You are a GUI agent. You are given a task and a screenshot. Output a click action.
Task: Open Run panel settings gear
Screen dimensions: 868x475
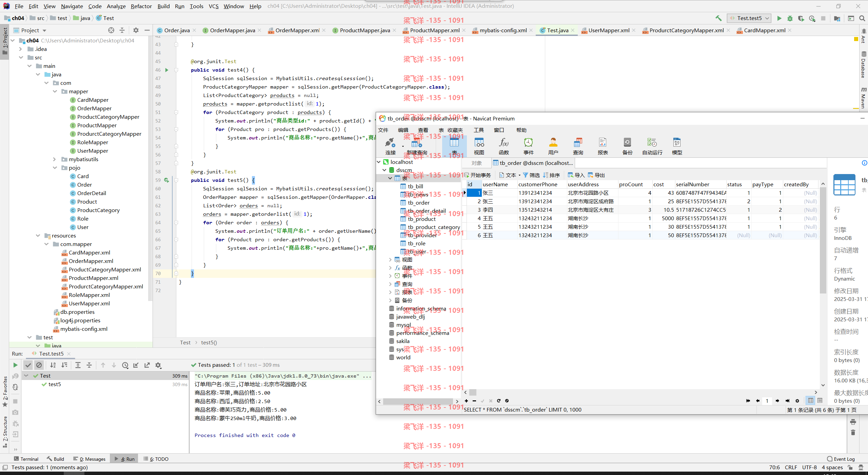(158, 365)
